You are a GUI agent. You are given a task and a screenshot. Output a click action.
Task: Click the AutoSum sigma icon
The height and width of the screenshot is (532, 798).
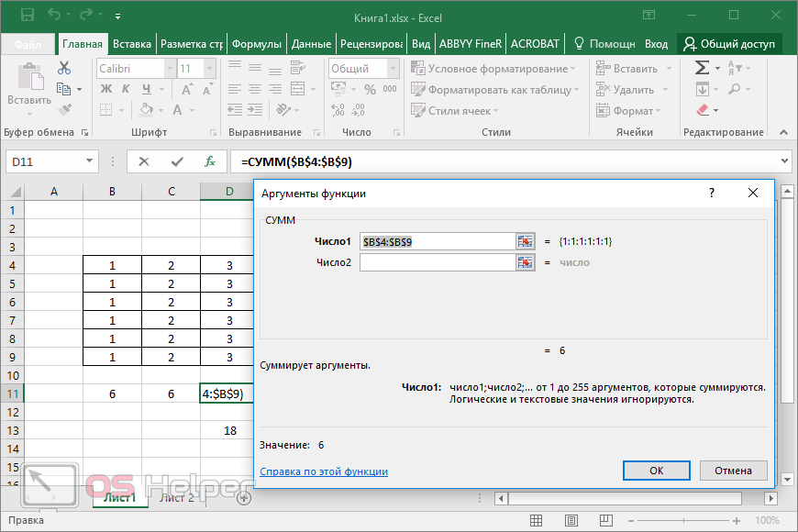click(x=702, y=68)
